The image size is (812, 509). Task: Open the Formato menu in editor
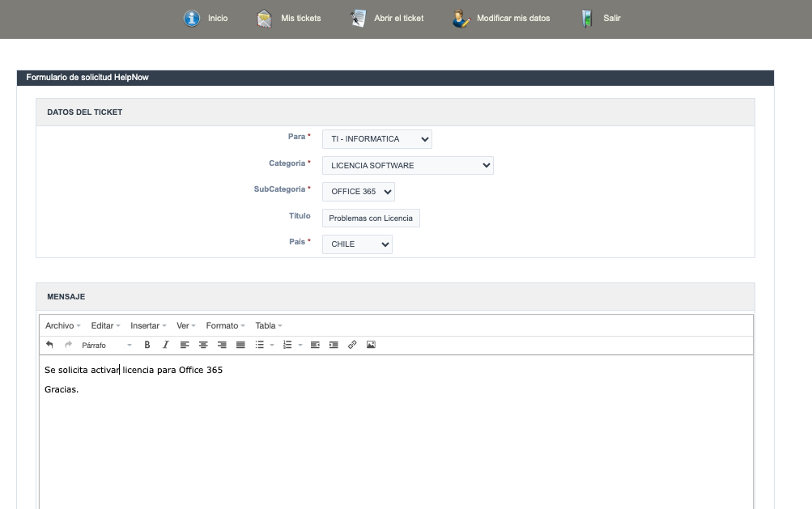[x=225, y=325]
